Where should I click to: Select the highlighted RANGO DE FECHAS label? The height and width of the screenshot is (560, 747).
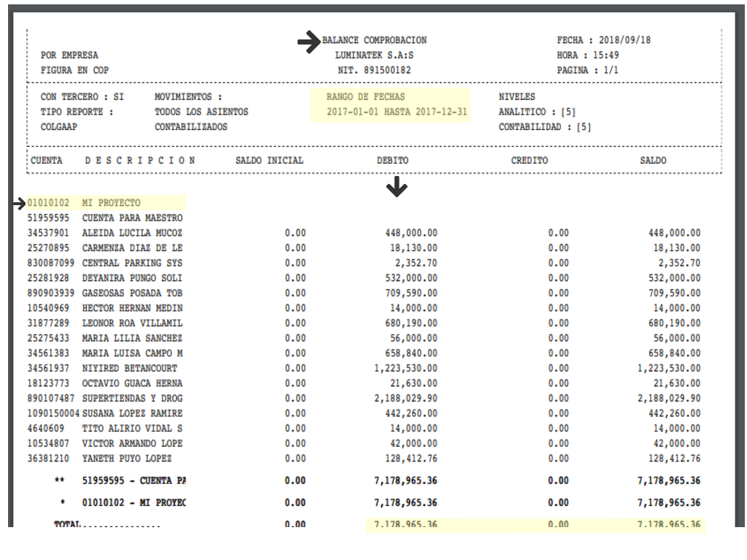click(x=366, y=97)
